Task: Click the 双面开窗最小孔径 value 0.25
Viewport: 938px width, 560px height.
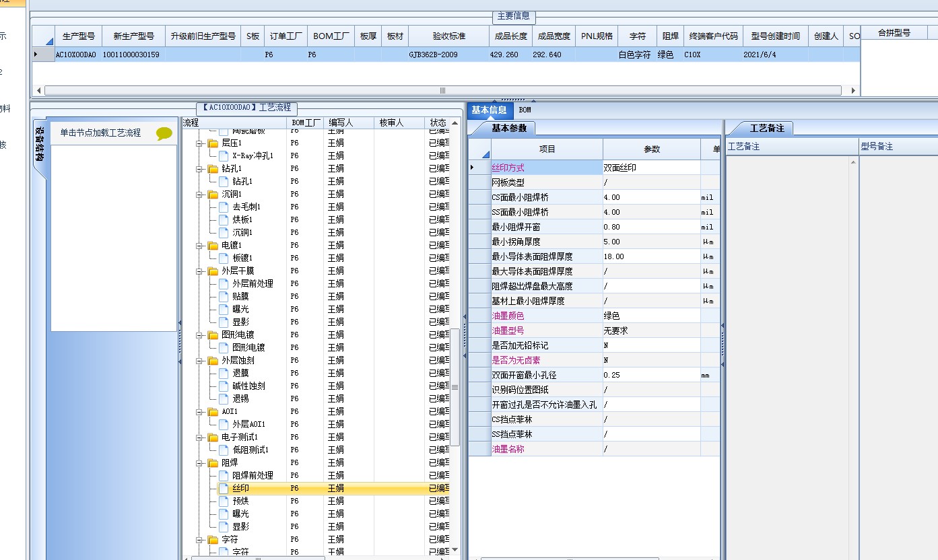Action: coord(651,375)
